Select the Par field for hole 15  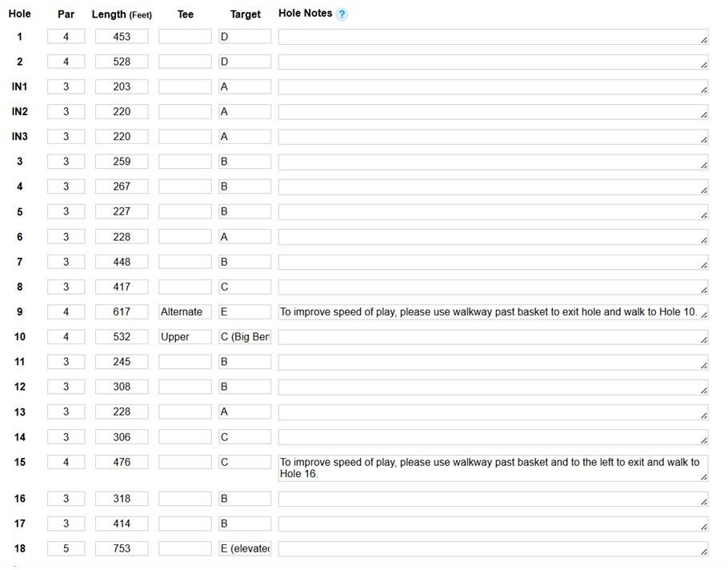click(66, 463)
